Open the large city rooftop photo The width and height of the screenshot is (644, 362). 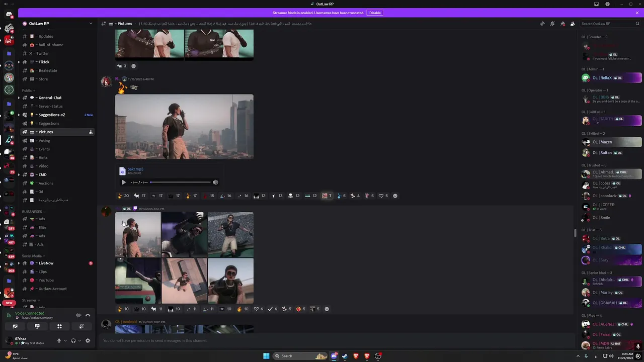coord(184,127)
